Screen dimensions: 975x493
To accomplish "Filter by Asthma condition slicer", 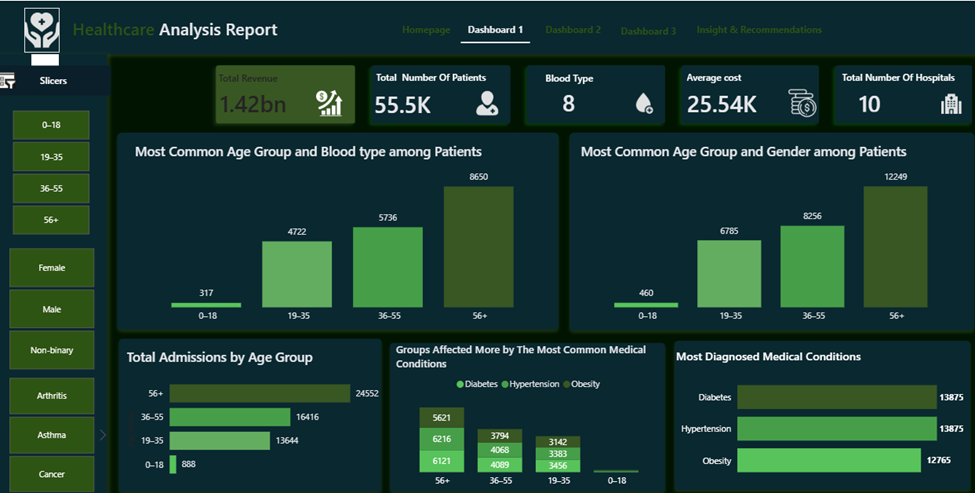I will pyautogui.click(x=52, y=435).
